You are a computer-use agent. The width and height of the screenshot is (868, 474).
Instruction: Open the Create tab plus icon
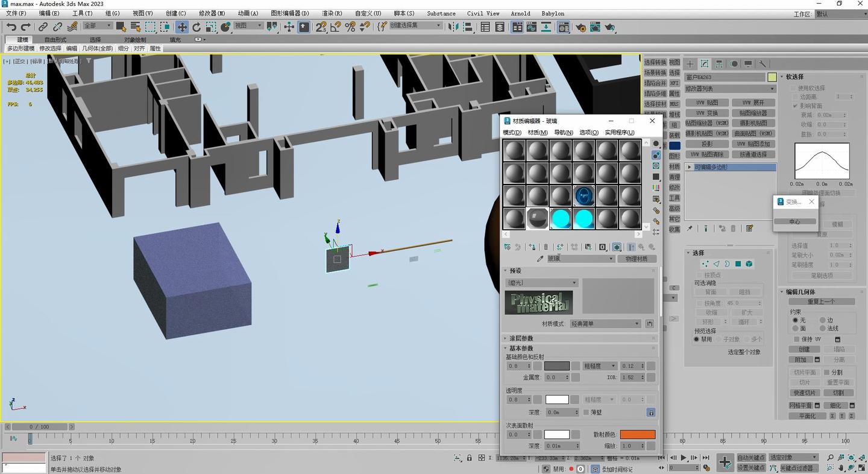690,63
